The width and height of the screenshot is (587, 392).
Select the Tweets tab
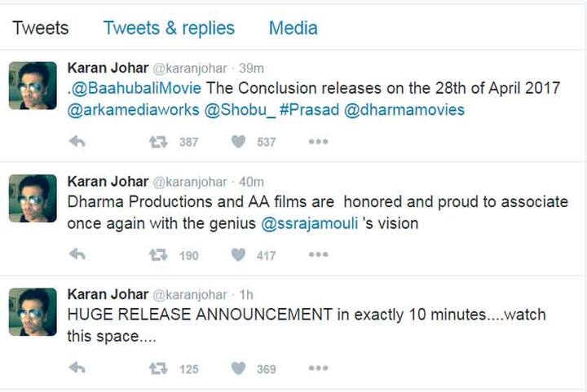tap(41, 29)
